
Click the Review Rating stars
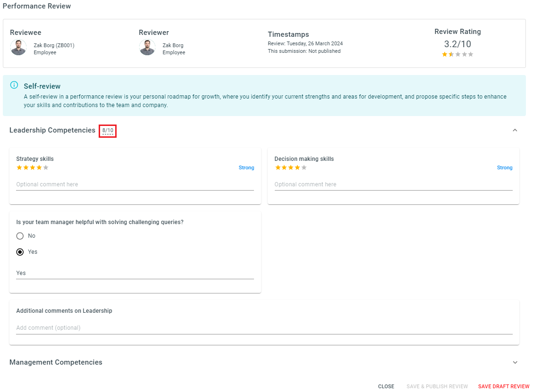point(457,54)
